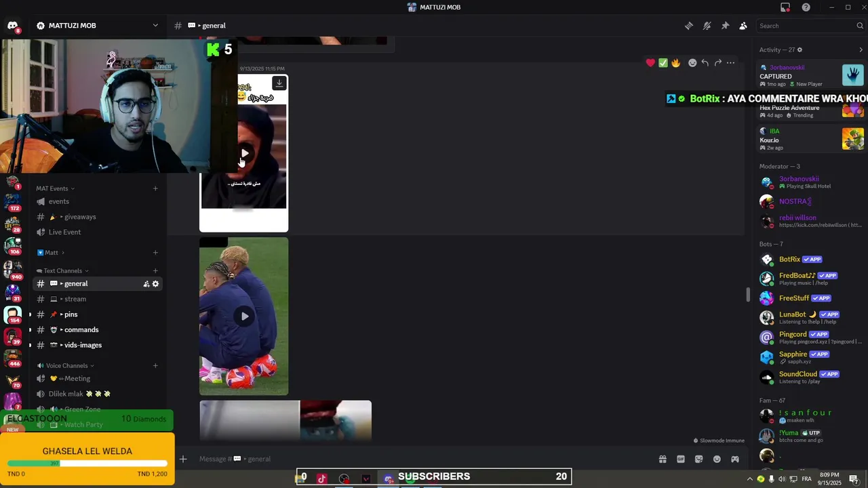Open the stream channel
The height and width of the screenshot is (488, 868).
click(98, 299)
